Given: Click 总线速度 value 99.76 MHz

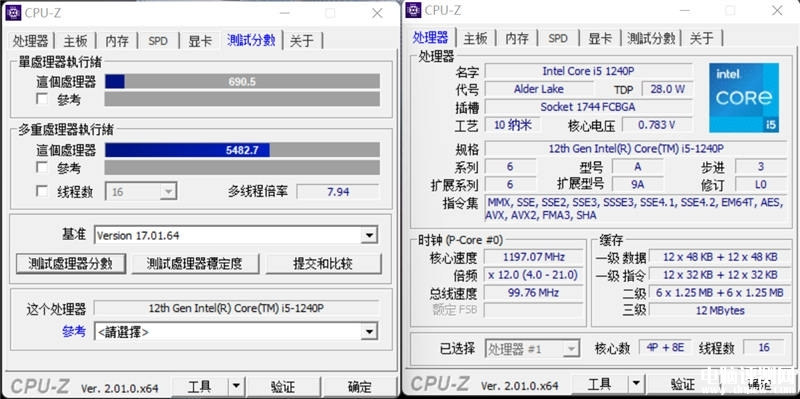Looking at the screenshot, I should tap(534, 293).
